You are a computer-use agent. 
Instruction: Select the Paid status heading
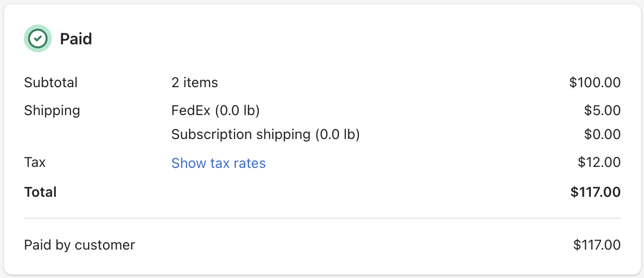[x=76, y=39]
